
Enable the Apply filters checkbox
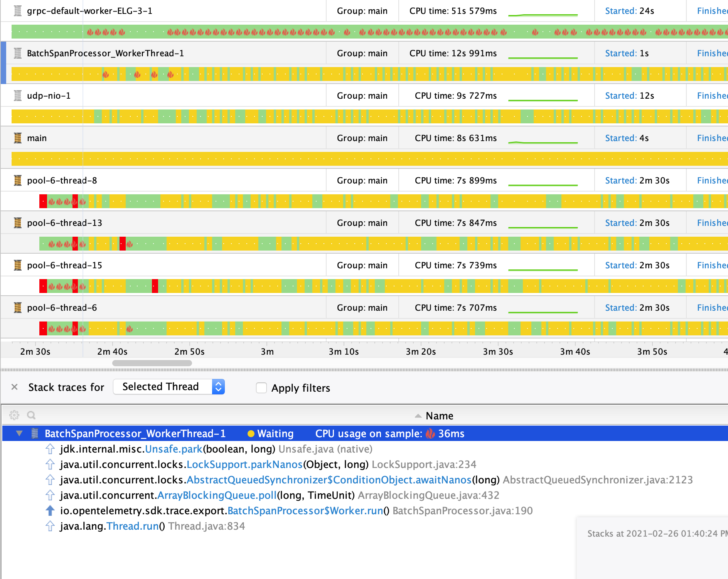pos(262,388)
